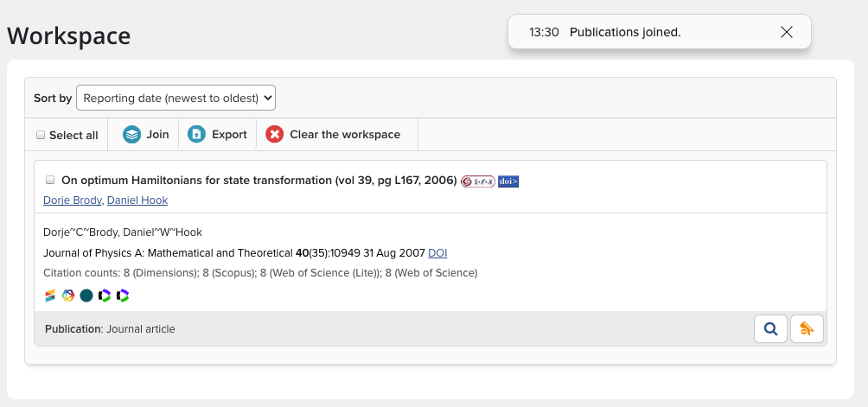
Task: Check the box beside the Hamiltonians publication
Action: pyautogui.click(x=50, y=180)
